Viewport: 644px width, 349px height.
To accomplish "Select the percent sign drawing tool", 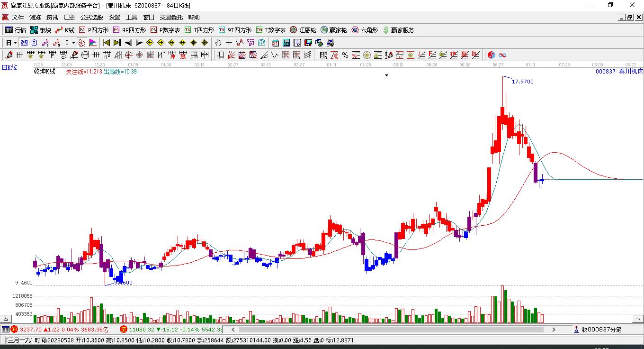I will (x=345, y=55).
